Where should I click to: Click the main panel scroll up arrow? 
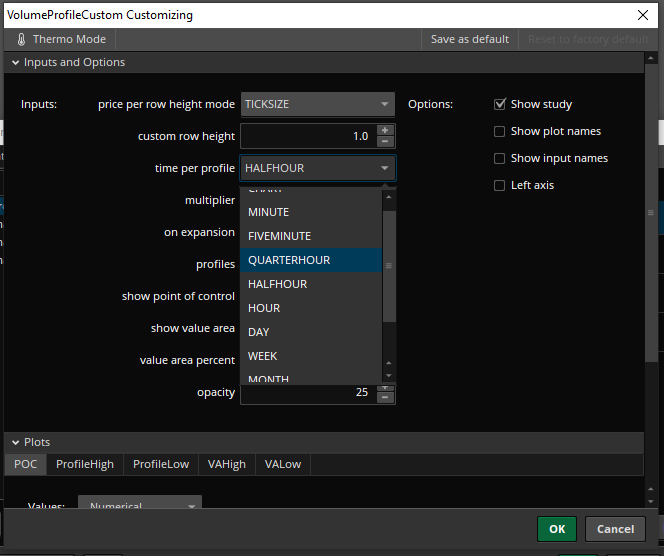651,58
